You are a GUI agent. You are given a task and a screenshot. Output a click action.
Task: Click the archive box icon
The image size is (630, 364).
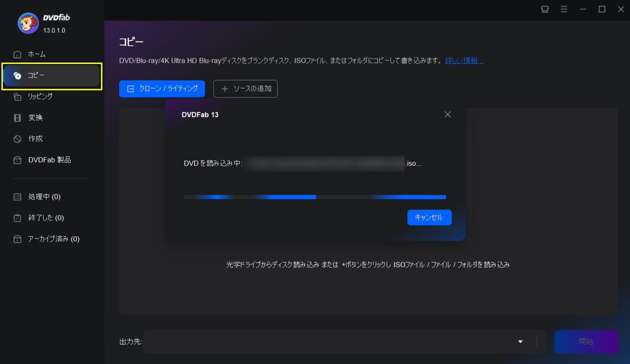click(17, 239)
